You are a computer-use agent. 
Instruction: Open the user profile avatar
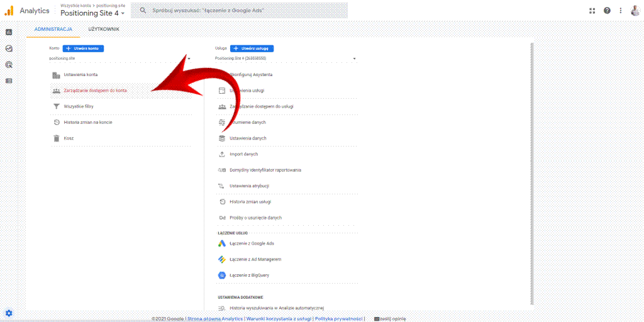[x=635, y=11]
